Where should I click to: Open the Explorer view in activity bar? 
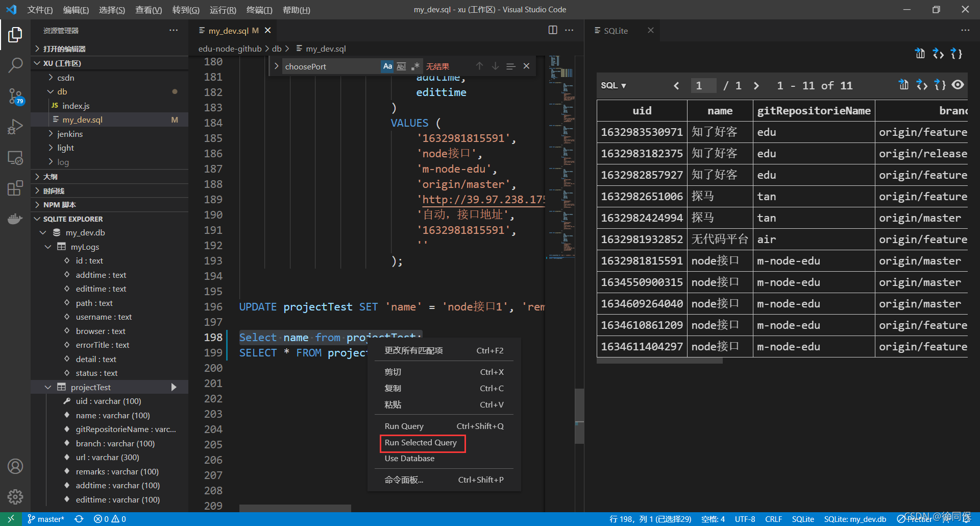pyautogui.click(x=15, y=35)
